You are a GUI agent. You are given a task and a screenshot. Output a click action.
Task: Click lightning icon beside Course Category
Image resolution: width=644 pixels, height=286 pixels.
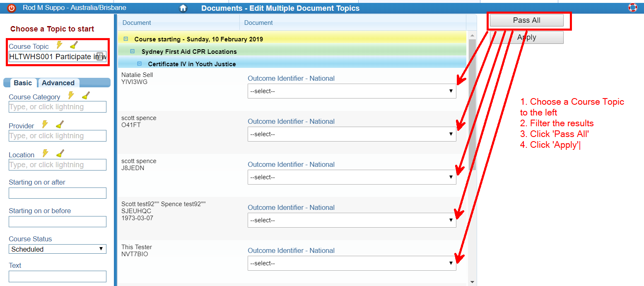pyautogui.click(x=71, y=96)
